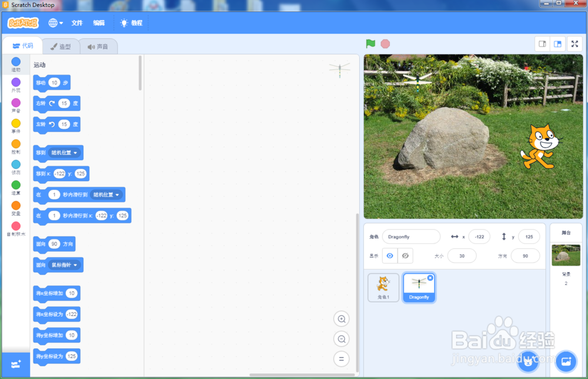Select the purple 外观 looks category

click(16, 85)
